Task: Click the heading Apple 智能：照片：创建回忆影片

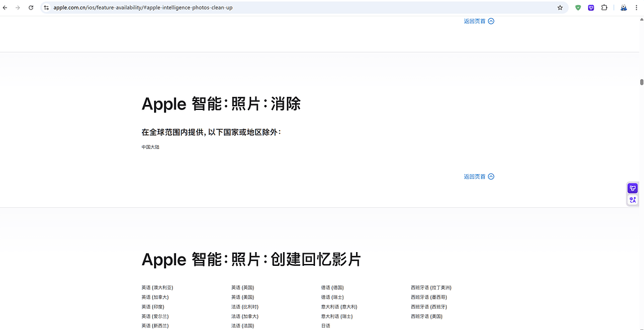Action: [x=251, y=260]
